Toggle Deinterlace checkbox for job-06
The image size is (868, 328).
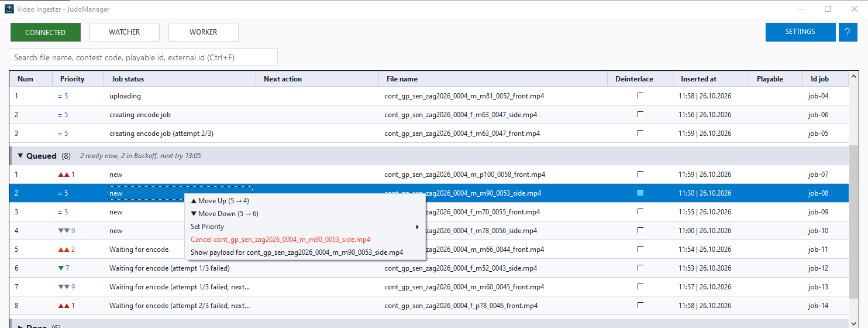[640, 114]
